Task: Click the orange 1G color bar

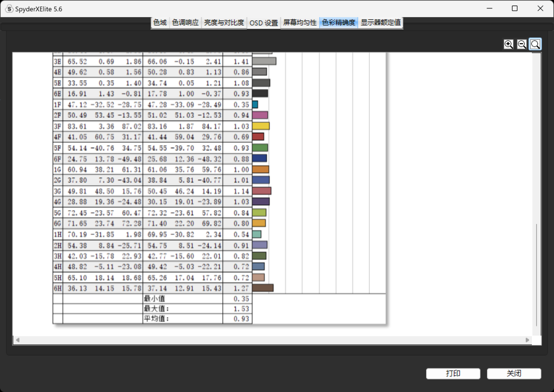Action: pos(261,169)
